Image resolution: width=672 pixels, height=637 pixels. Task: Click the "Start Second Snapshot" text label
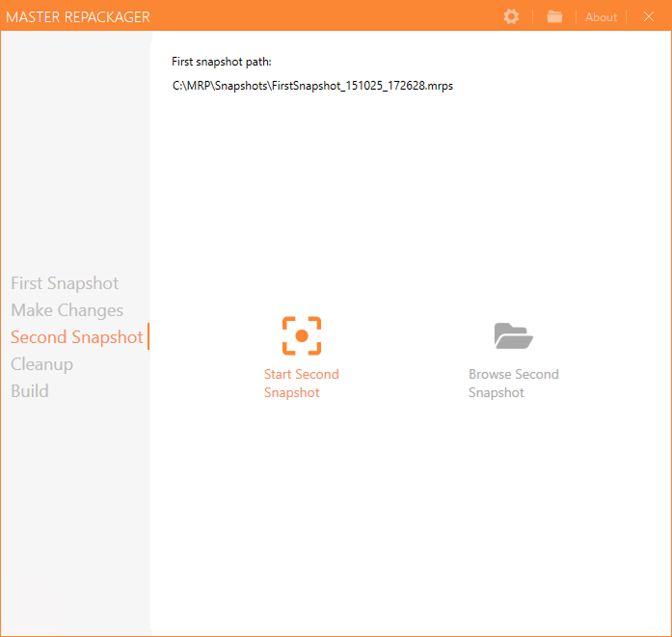click(301, 384)
